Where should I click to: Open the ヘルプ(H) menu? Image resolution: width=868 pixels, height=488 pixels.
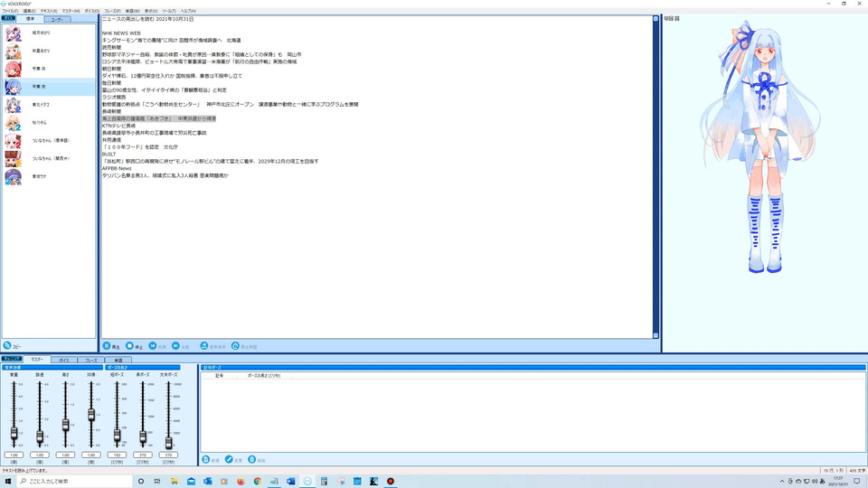tap(188, 11)
